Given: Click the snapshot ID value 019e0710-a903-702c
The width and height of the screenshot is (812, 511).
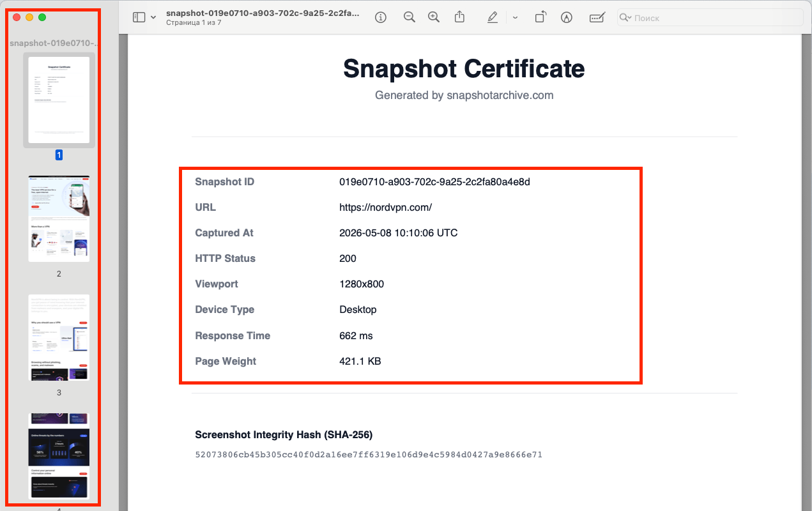Looking at the screenshot, I should tap(434, 182).
